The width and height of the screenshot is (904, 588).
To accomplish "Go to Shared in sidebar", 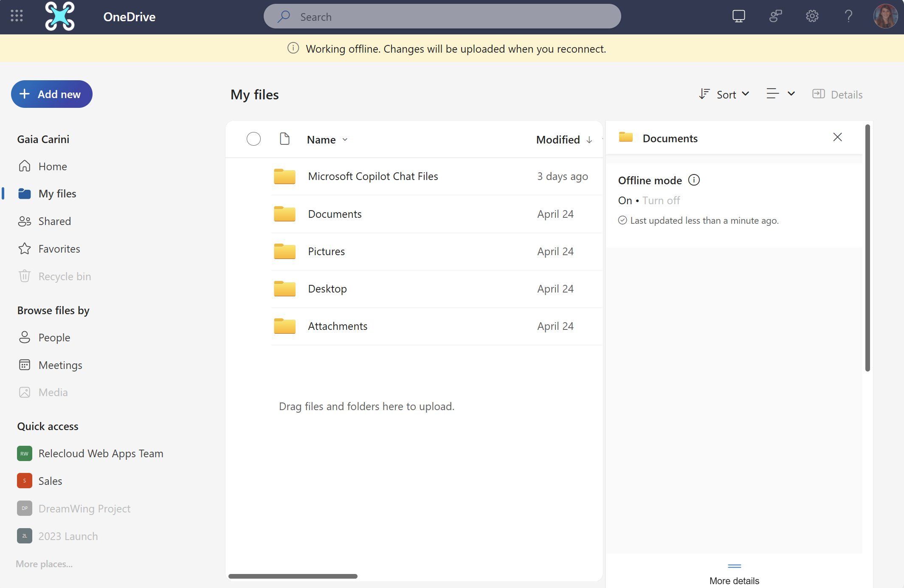I will (54, 221).
